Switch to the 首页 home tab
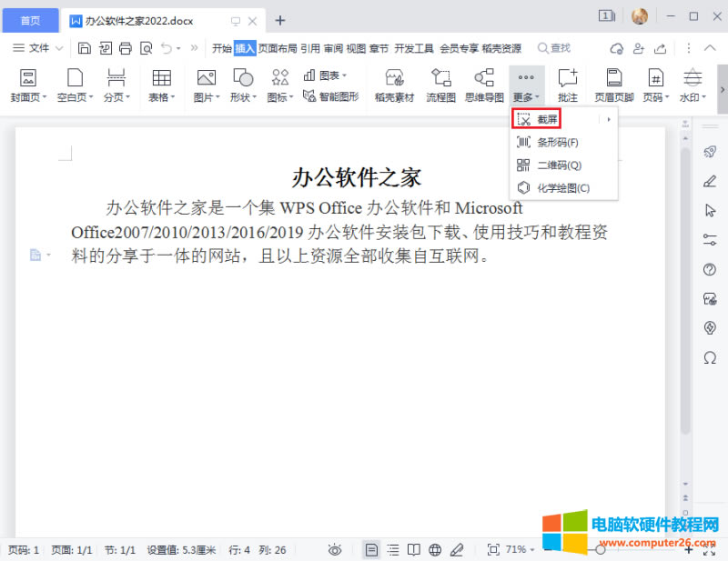Image resolution: width=728 pixels, height=561 pixels. point(31,19)
